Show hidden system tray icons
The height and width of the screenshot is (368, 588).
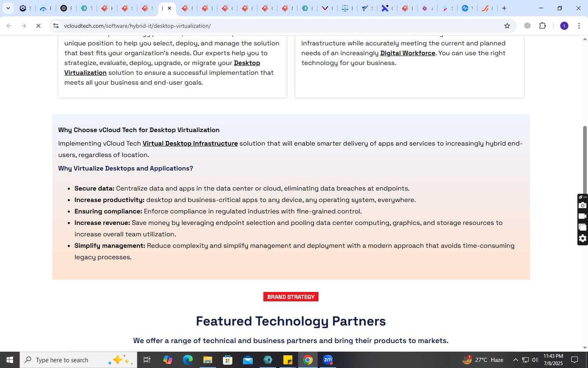[x=515, y=360]
